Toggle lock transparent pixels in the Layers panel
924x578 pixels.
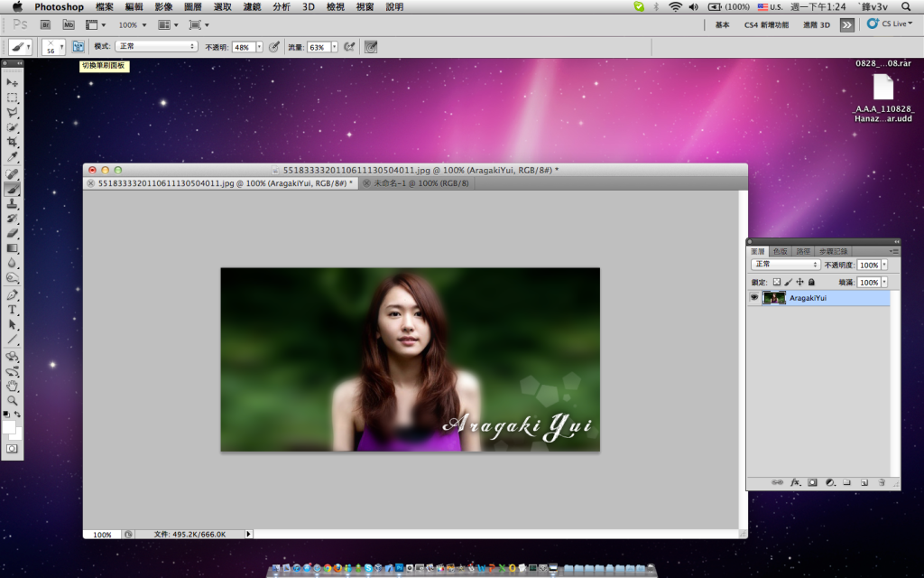coord(776,283)
